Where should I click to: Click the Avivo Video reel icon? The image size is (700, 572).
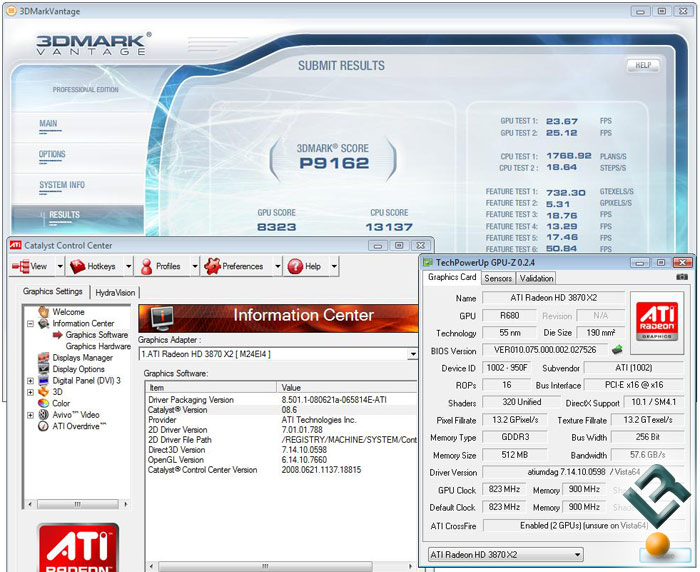[43, 415]
